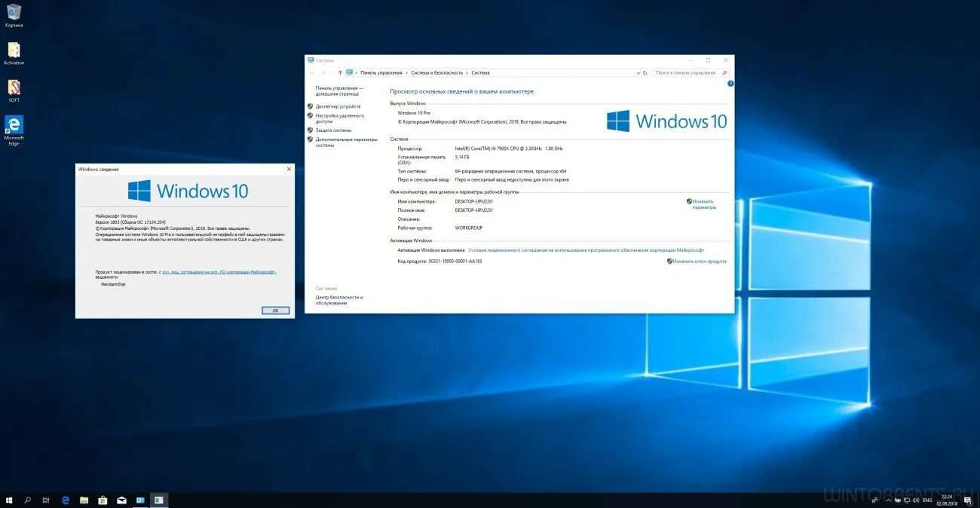This screenshot has height=508, width=980.
Task: Click MandarinStar licensee name in dialog
Action: pos(114,284)
